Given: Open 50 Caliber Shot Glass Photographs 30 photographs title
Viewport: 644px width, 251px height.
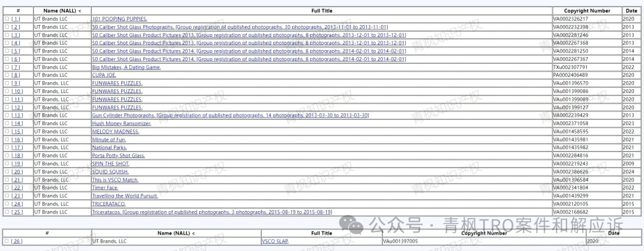Looking at the screenshot, I should coord(240,27).
